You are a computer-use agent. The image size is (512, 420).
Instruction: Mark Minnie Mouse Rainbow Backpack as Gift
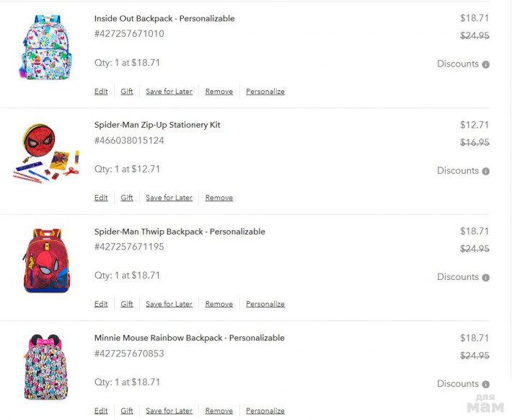(127, 411)
